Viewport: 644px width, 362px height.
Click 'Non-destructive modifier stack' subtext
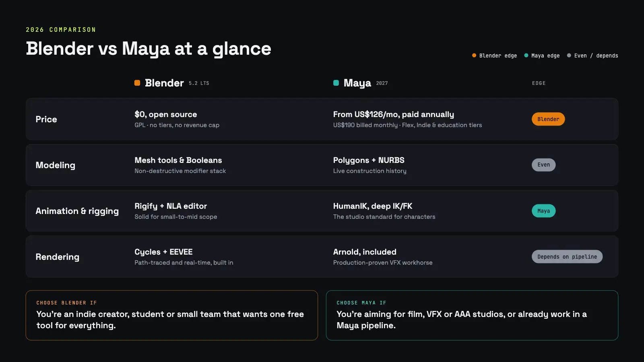tap(180, 171)
